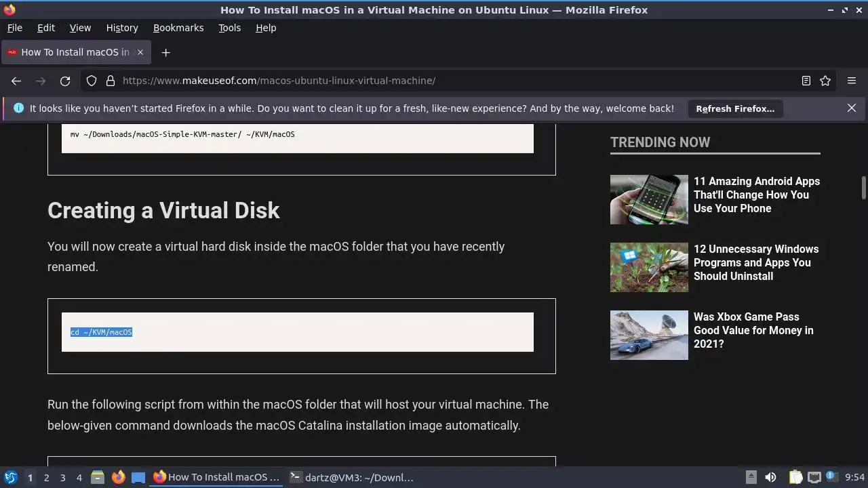Close the How To Install macOS tab
Image resolution: width=868 pixels, height=488 pixels.
140,52
